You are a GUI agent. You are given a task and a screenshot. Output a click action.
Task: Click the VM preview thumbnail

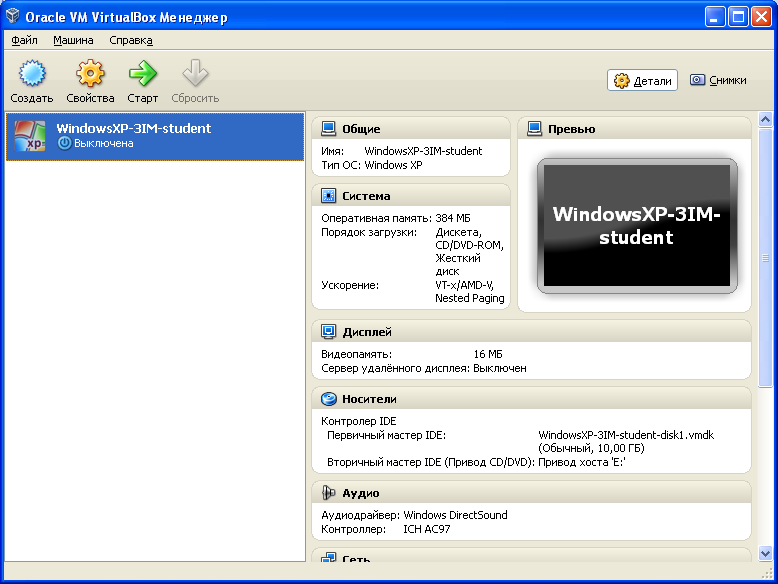point(637,226)
